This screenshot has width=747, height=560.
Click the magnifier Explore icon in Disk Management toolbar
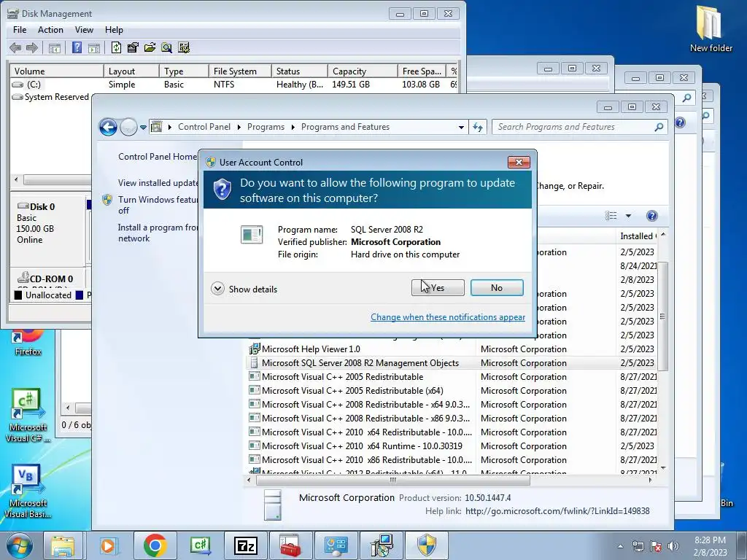[x=166, y=47]
